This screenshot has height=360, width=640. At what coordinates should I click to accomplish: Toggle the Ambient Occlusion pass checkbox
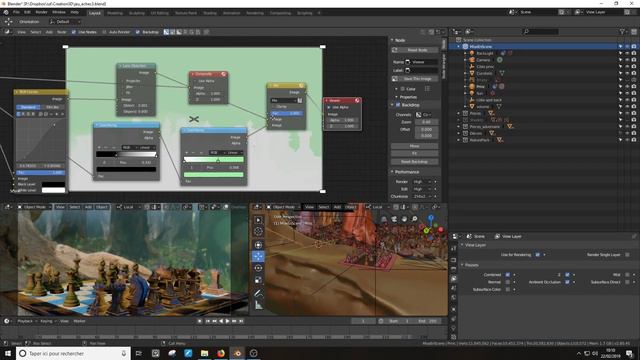(567, 282)
